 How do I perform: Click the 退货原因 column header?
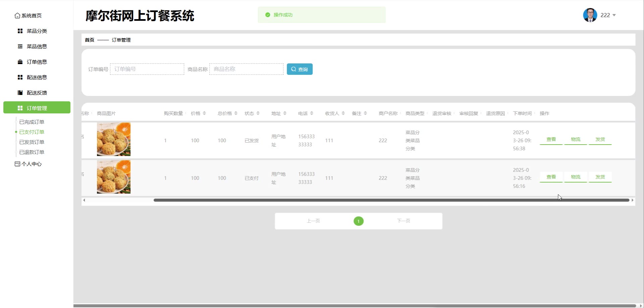(495, 113)
